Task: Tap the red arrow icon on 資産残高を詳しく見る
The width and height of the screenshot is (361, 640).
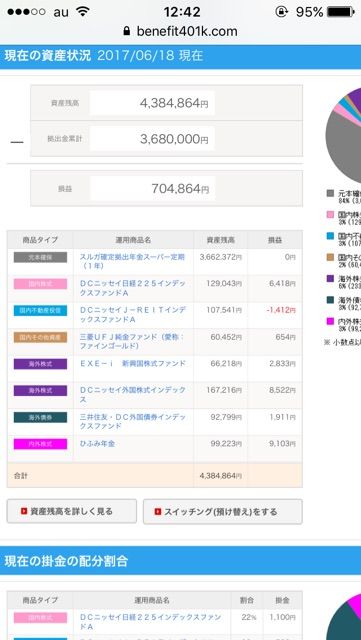Action: [24, 511]
